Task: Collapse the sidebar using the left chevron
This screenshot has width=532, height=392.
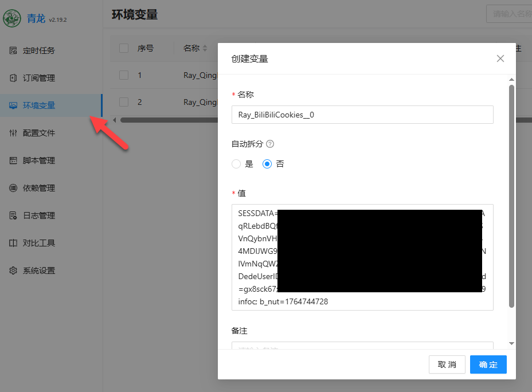Action: [115, 120]
